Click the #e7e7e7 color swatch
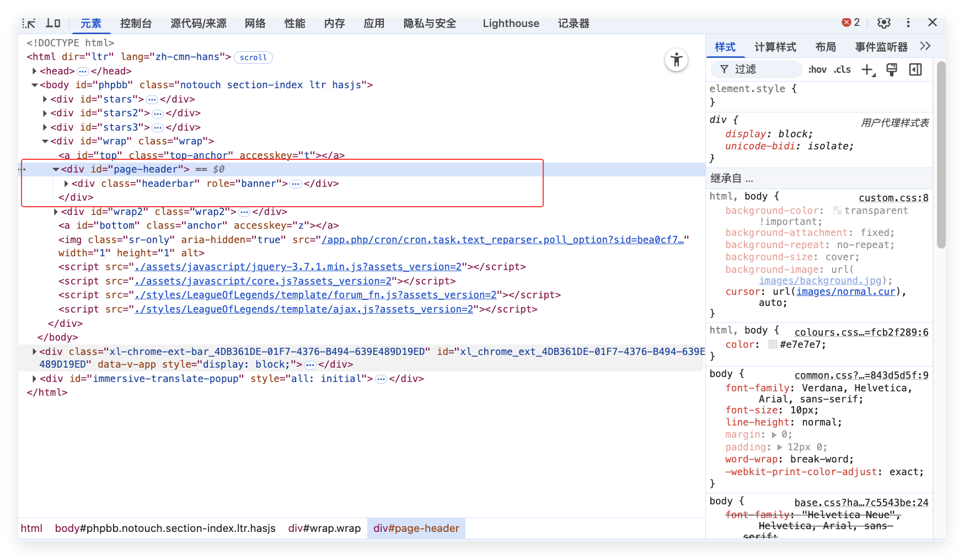Image resolution: width=964 pixels, height=560 pixels. tap(773, 344)
